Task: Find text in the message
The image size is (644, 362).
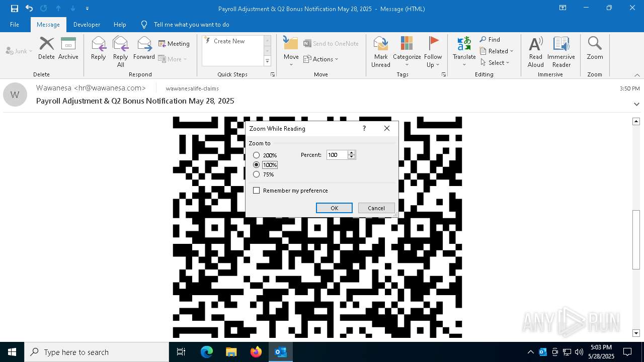Action: point(490,40)
